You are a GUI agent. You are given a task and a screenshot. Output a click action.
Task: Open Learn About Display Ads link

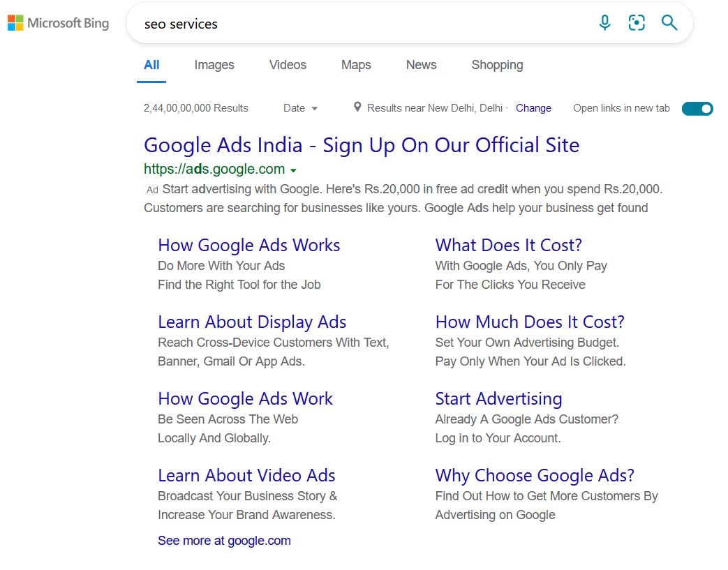252,322
